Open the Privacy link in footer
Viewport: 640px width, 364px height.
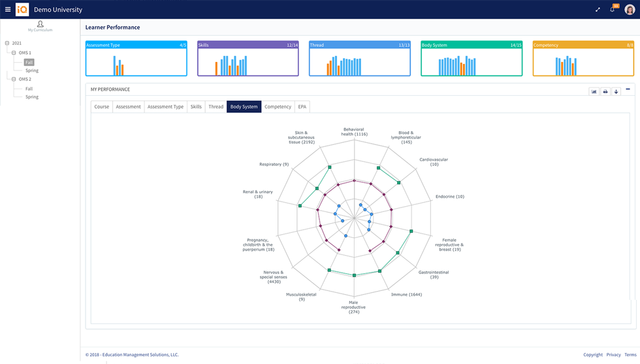[613, 355]
